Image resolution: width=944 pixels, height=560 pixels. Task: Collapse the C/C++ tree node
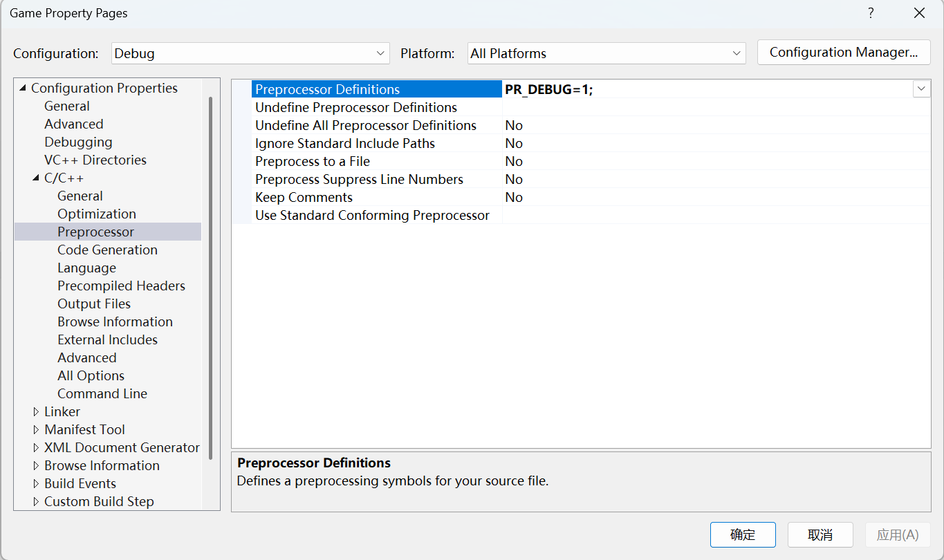(x=37, y=177)
